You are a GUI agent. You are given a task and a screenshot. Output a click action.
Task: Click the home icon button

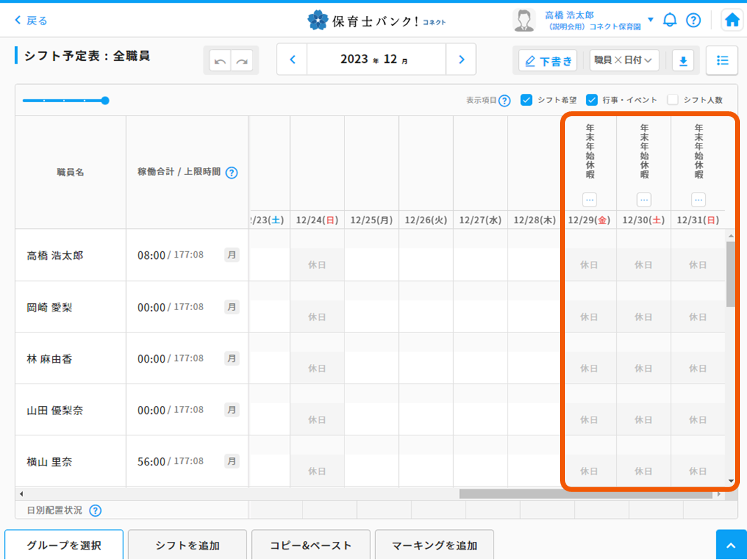pyautogui.click(x=732, y=20)
